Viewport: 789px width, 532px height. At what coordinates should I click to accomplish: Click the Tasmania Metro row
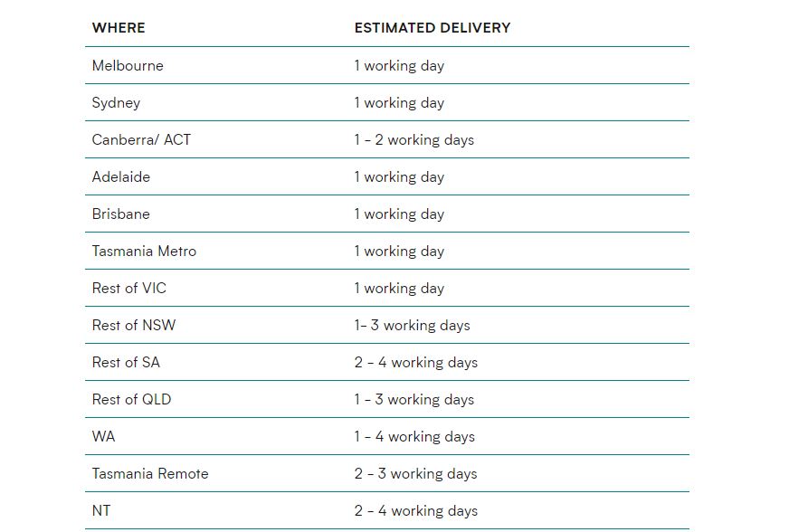click(387, 251)
